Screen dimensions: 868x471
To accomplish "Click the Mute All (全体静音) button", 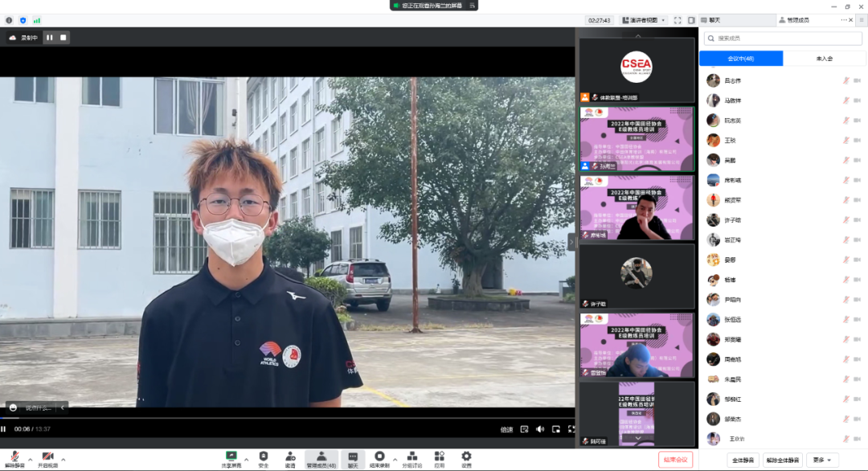I will tap(743, 460).
